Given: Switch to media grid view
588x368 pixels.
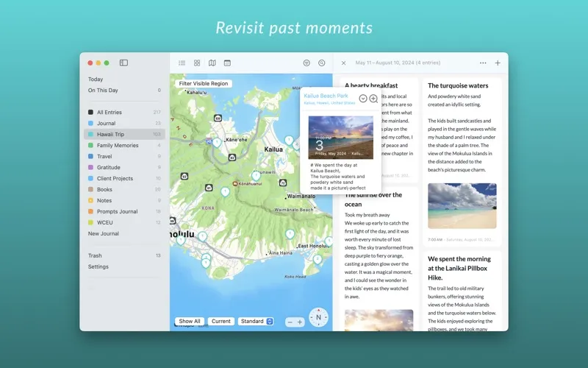Looking at the screenshot, I should (197, 63).
